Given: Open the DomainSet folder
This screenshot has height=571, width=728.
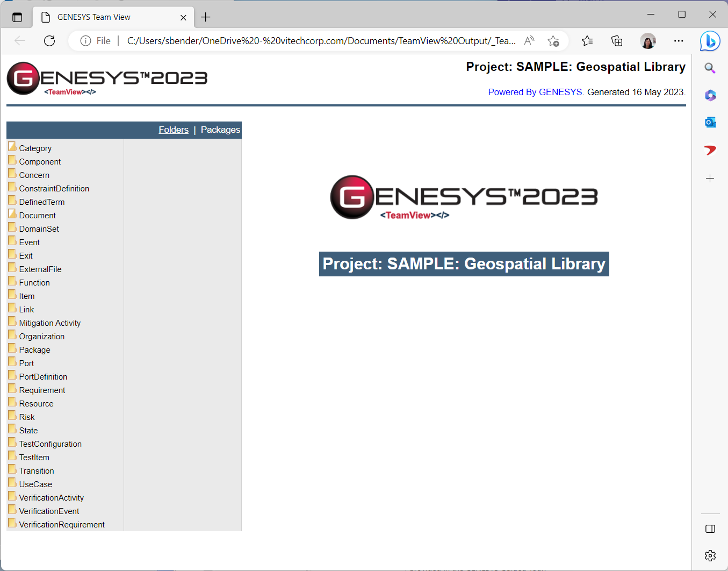Looking at the screenshot, I should tap(34, 229).
